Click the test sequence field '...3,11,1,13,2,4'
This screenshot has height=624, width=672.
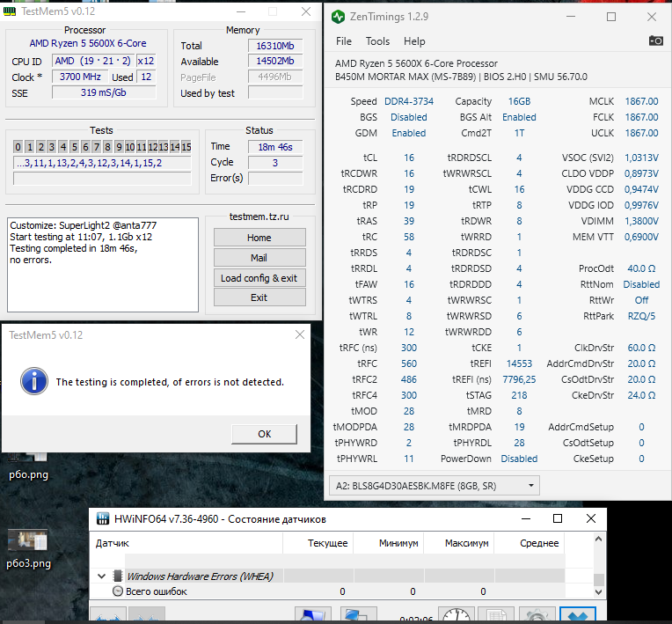point(102,163)
